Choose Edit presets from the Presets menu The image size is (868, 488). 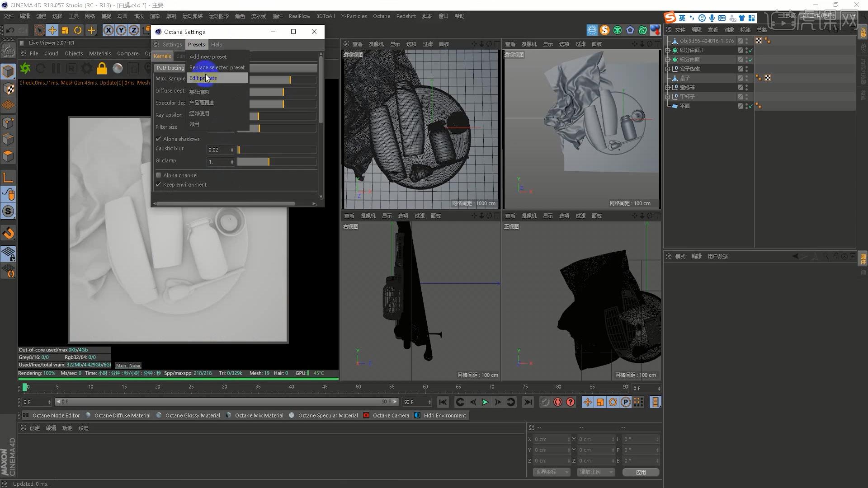pyautogui.click(x=203, y=78)
